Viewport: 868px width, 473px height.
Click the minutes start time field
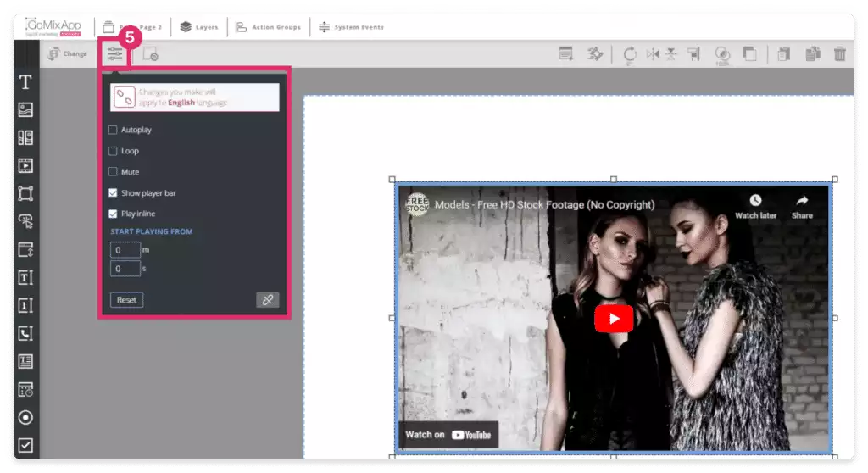(x=125, y=250)
